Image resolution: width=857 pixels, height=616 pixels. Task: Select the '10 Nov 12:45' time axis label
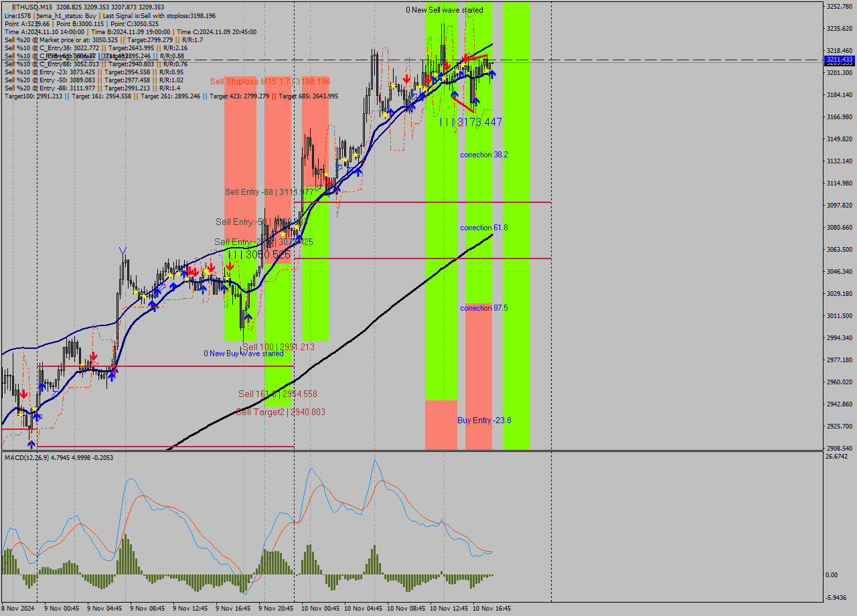449,609
